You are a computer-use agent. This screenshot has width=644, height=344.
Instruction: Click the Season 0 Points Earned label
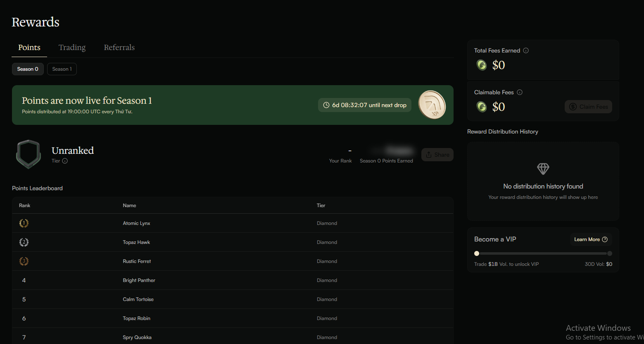point(386,161)
